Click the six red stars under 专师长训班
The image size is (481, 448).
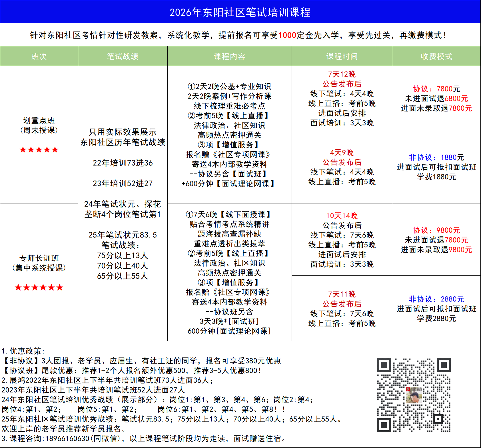pos(39,287)
